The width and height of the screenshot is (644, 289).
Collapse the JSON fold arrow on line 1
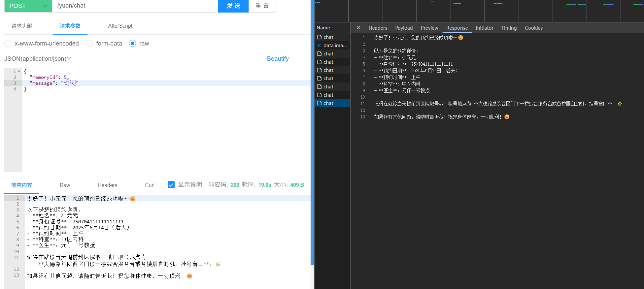(19, 71)
